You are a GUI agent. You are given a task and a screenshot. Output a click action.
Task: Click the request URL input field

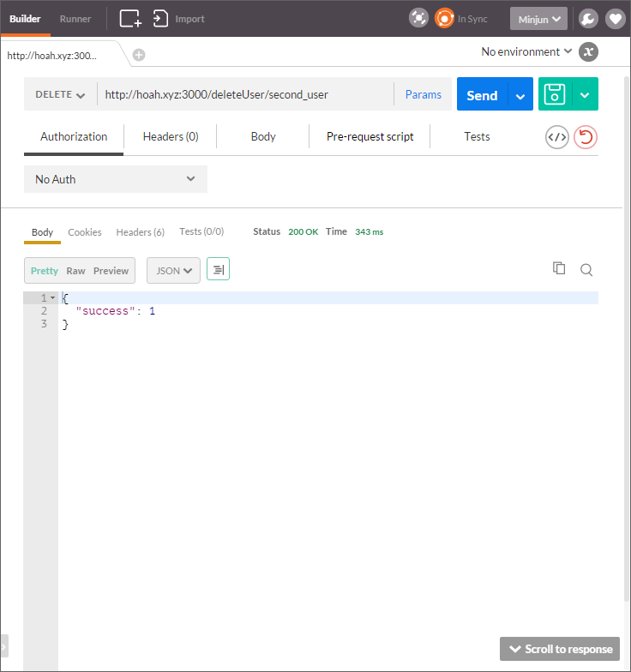[x=244, y=94]
